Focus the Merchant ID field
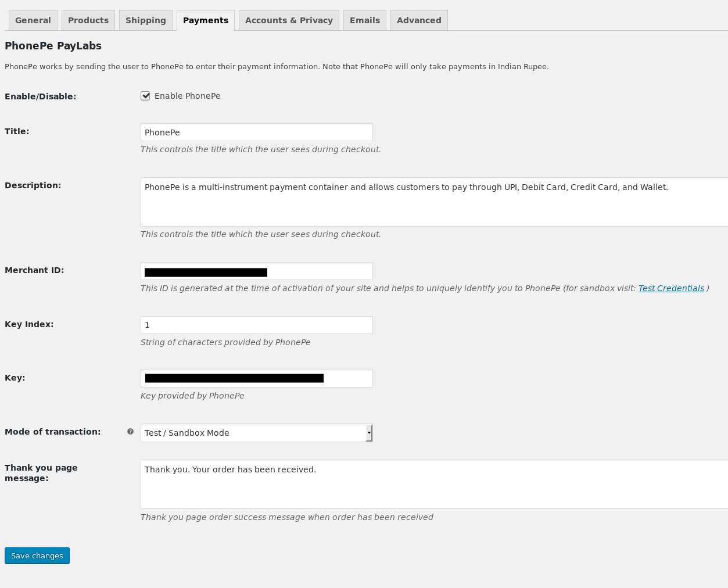Viewport: 728px width, 588px height. click(256, 271)
